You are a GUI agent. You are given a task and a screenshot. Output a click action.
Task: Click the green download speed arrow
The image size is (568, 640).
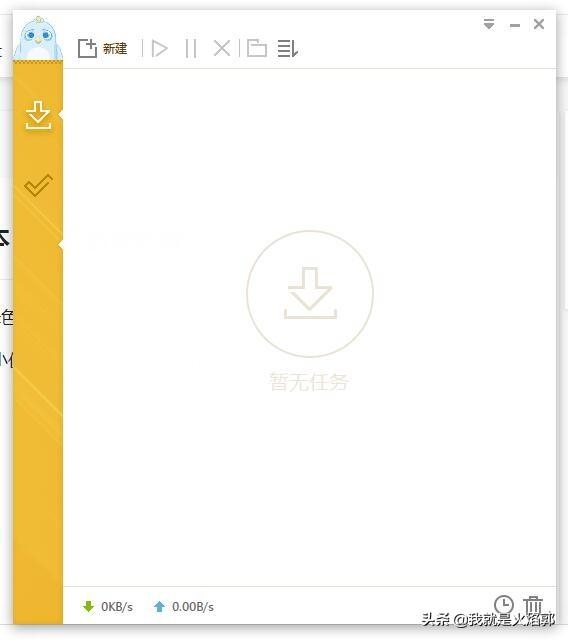coord(88,607)
